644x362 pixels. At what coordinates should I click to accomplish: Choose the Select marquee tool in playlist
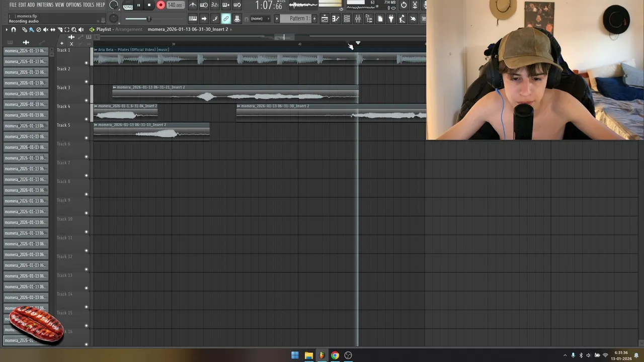(x=67, y=30)
